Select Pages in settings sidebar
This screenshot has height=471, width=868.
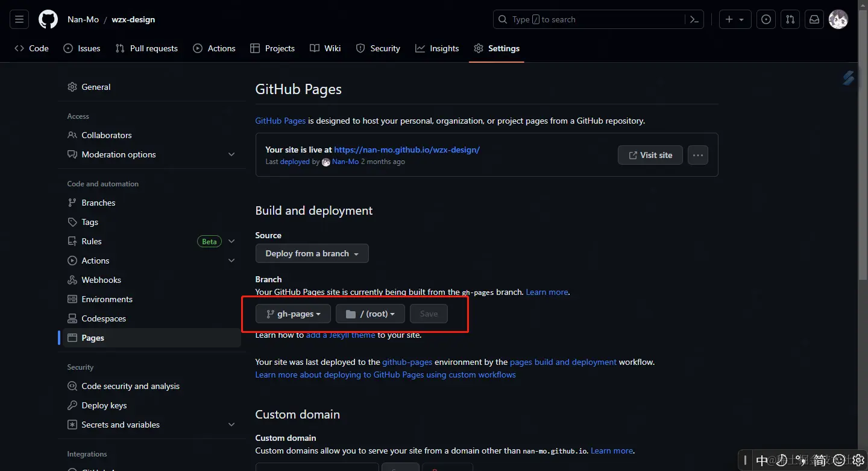click(152, 338)
